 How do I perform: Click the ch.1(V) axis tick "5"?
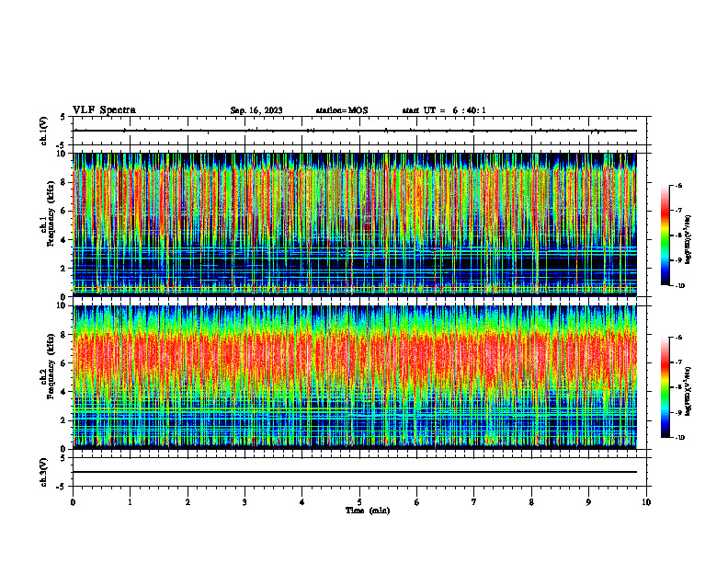(63, 118)
